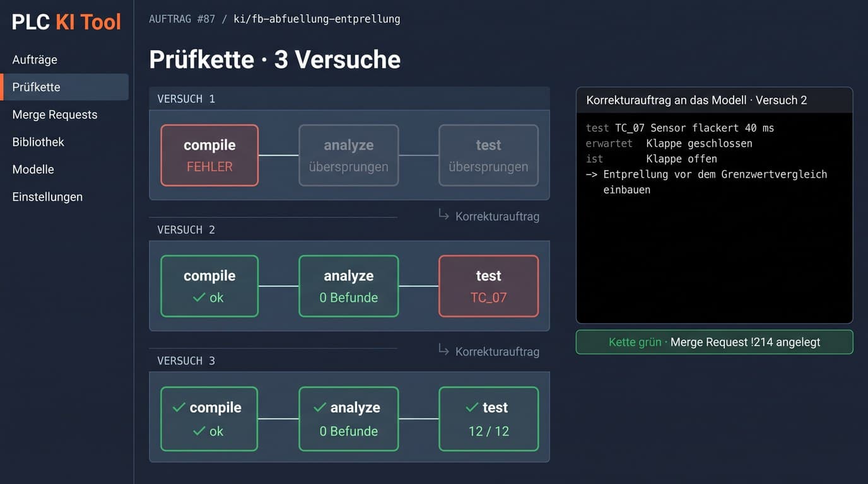The width and height of the screenshot is (868, 484).
Task: Open the Bibliothek section
Action: (38, 142)
